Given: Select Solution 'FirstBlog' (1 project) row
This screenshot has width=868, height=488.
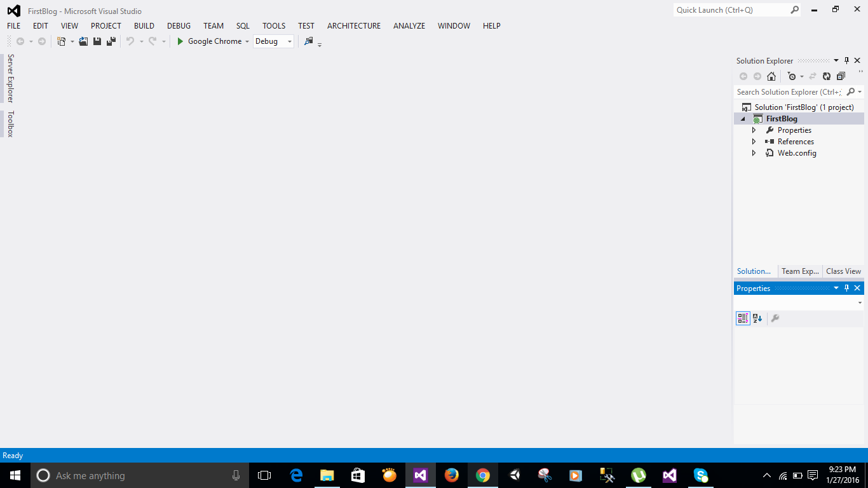Looking at the screenshot, I should [799, 107].
